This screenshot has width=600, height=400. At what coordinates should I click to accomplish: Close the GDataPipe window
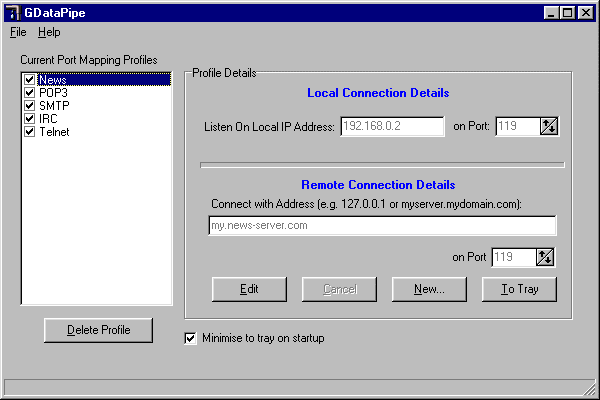(585, 13)
